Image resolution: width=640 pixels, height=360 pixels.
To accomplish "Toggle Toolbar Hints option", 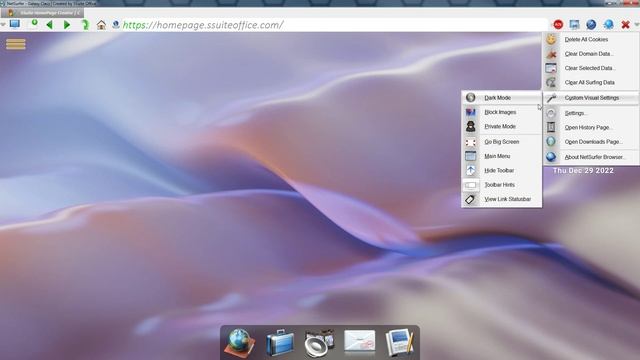I will [x=502, y=185].
